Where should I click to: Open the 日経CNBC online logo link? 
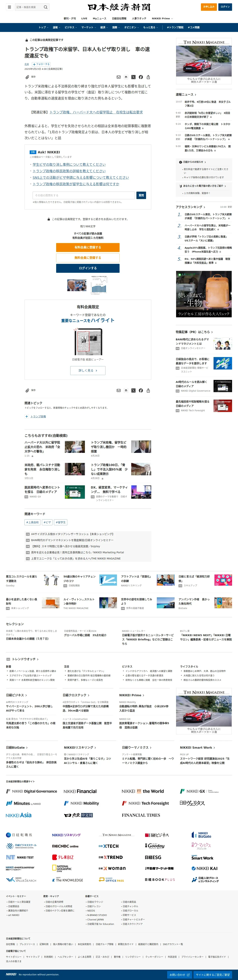65,846
